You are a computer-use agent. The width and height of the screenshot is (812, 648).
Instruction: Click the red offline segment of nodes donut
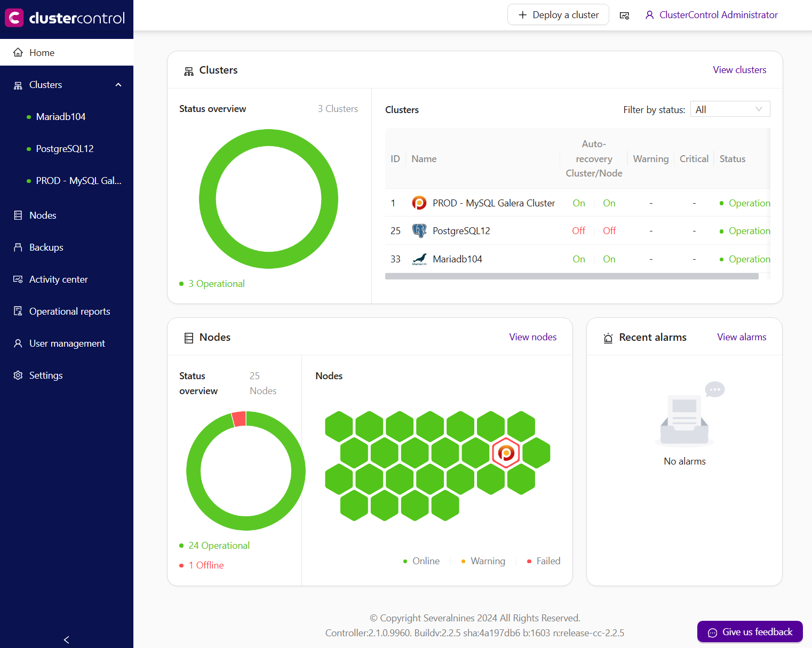tap(239, 419)
